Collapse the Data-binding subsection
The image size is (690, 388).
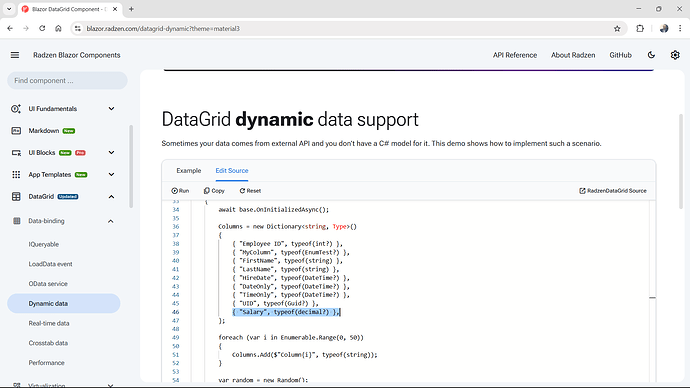[110, 221]
